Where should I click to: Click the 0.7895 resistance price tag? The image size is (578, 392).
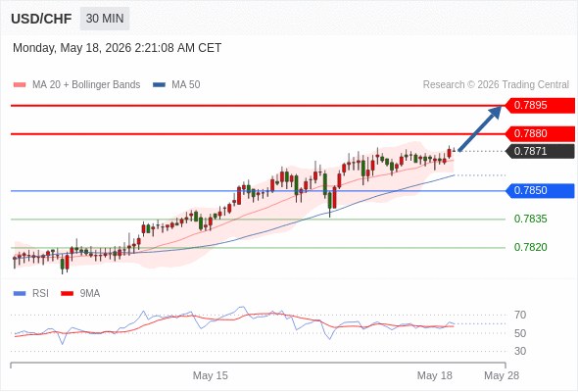[540, 106]
